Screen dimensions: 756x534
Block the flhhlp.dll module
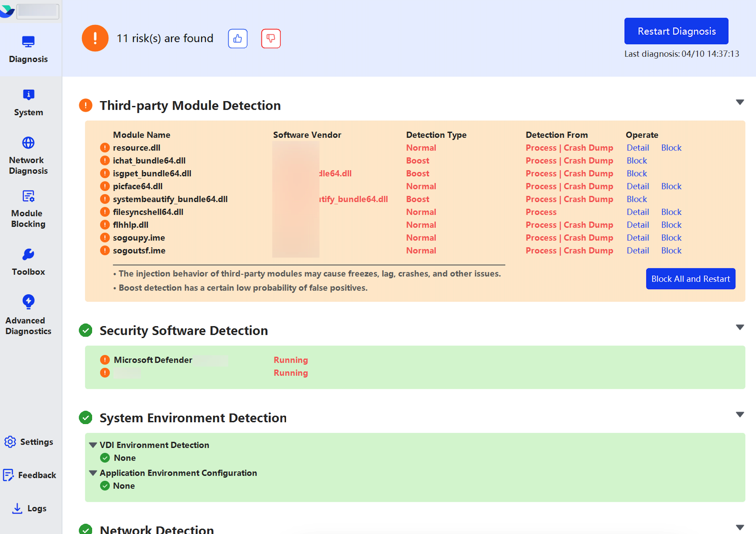point(671,224)
